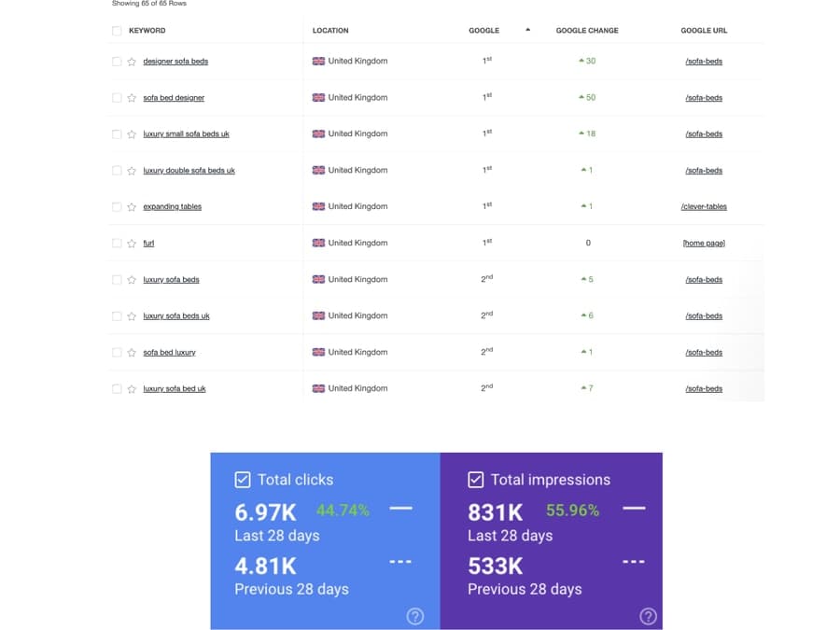The height and width of the screenshot is (630, 840).
Task: Mark 'expanding tables' with the star icon
Action: [x=132, y=207]
